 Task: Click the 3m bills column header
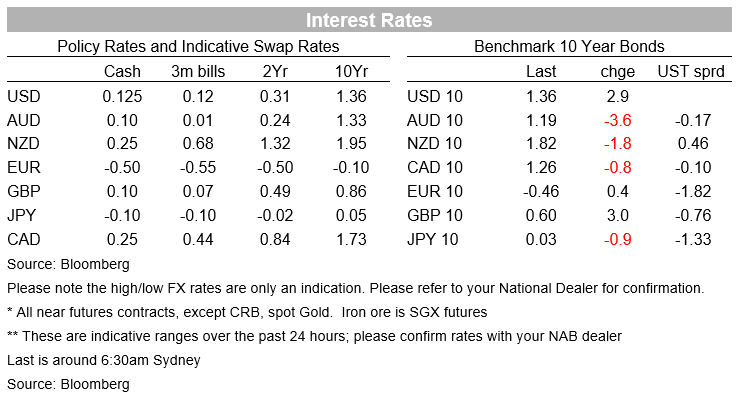pyautogui.click(x=198, y=71)
